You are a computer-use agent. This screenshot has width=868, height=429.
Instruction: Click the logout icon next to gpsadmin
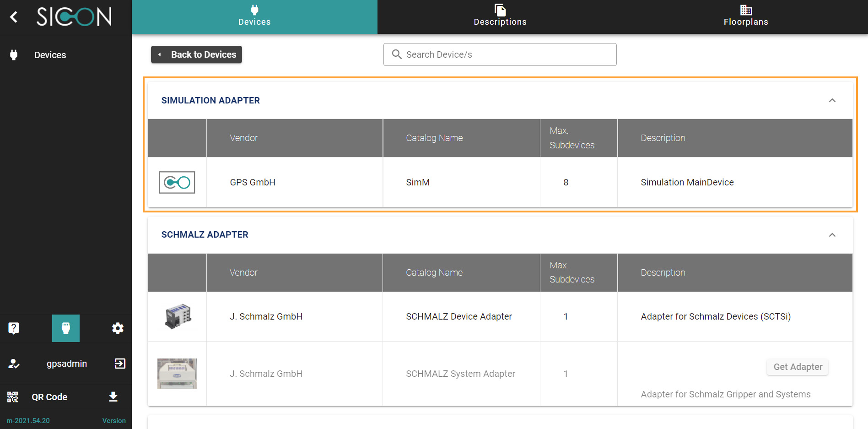[119, 364]
